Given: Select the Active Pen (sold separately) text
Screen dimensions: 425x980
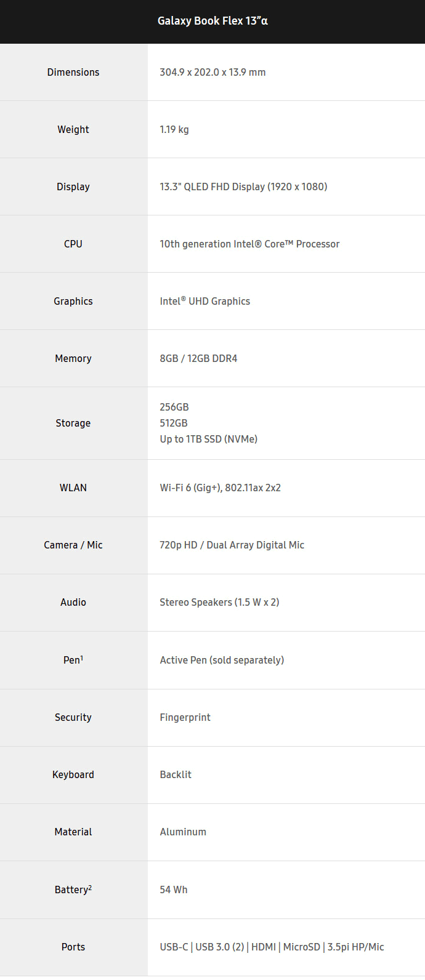Looking at the screenshot, I should click(x=222, y=660).
